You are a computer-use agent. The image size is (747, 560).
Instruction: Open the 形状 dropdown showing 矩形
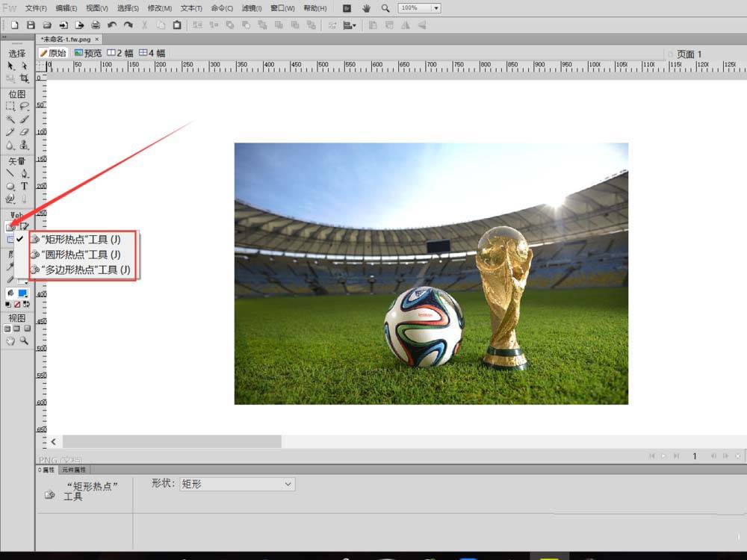(x=238, y=485)
